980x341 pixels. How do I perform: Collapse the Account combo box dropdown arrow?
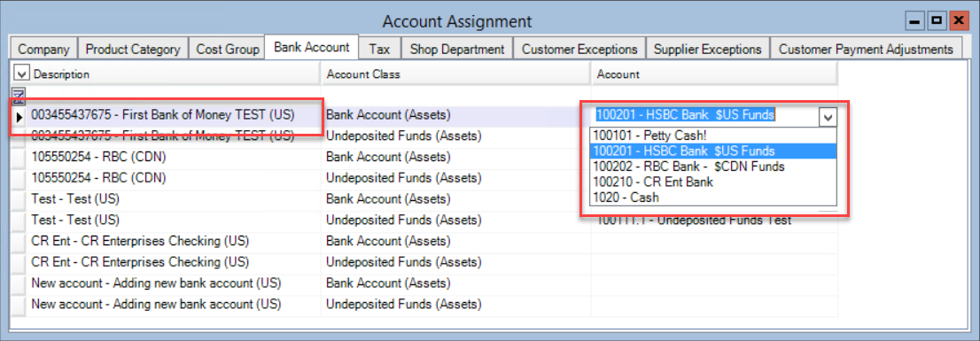click(x=828, y=117)
